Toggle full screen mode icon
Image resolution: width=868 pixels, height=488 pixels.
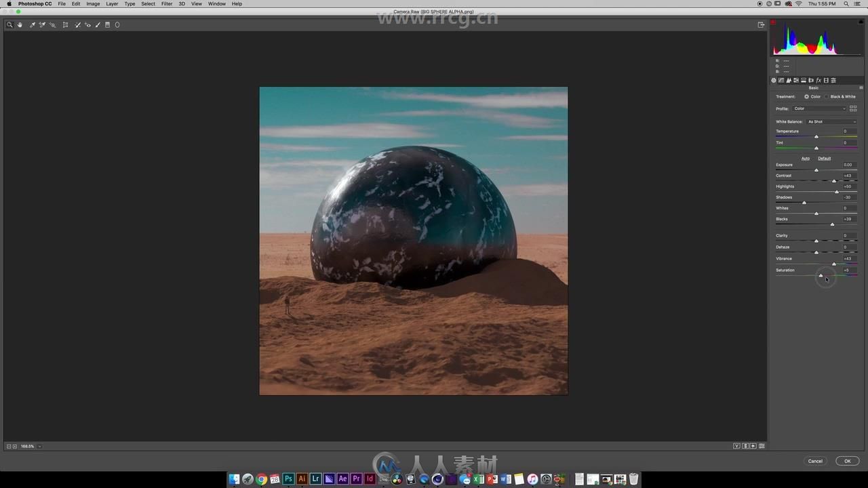761,24
